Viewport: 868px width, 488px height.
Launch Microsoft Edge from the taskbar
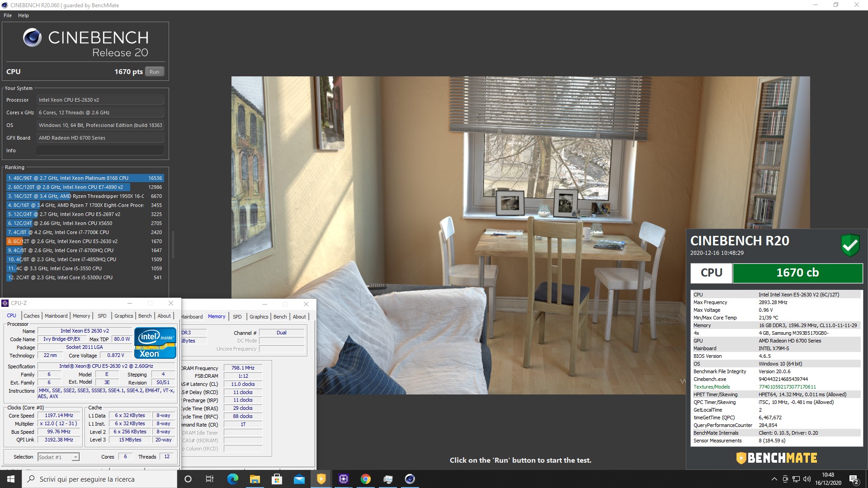click(x=232, y=479)
